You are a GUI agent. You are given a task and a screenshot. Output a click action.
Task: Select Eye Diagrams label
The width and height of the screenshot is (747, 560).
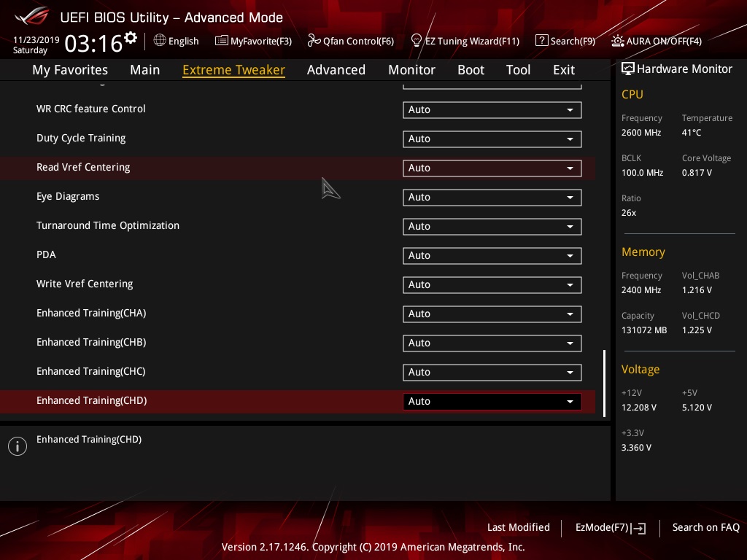(x=68, y=197)
